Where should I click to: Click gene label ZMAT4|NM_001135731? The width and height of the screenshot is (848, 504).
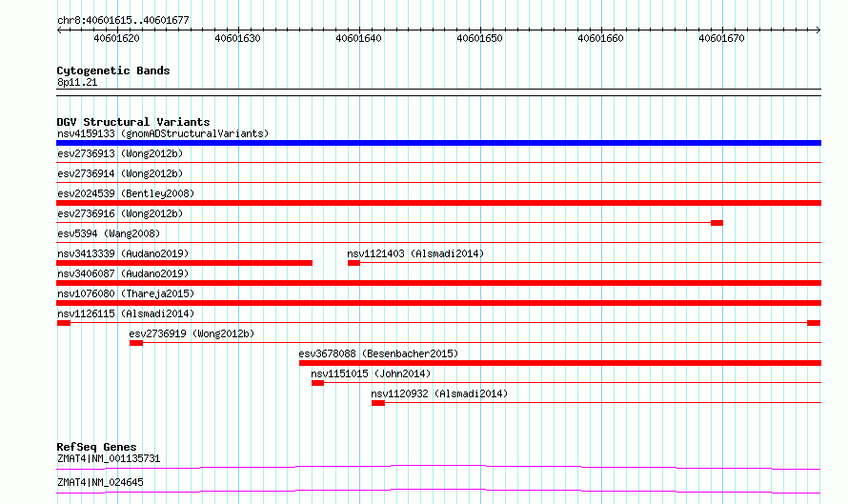[x=109, y=458]
